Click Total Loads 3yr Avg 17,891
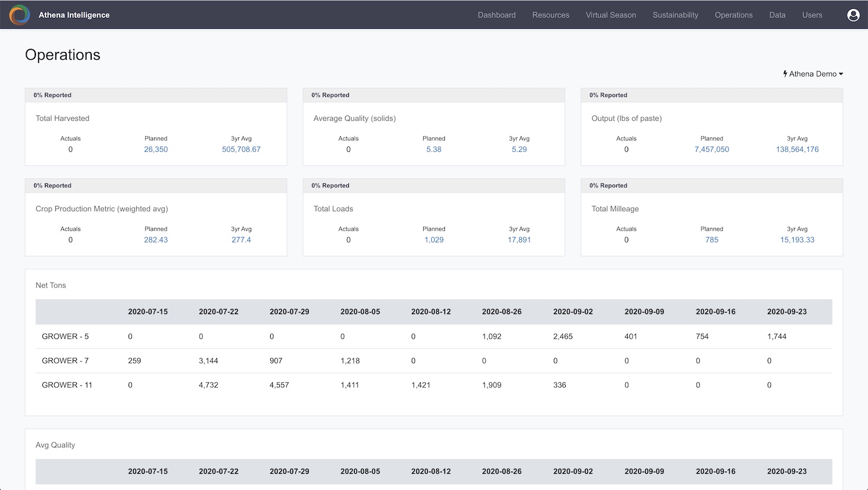 (x=519, y=240)
